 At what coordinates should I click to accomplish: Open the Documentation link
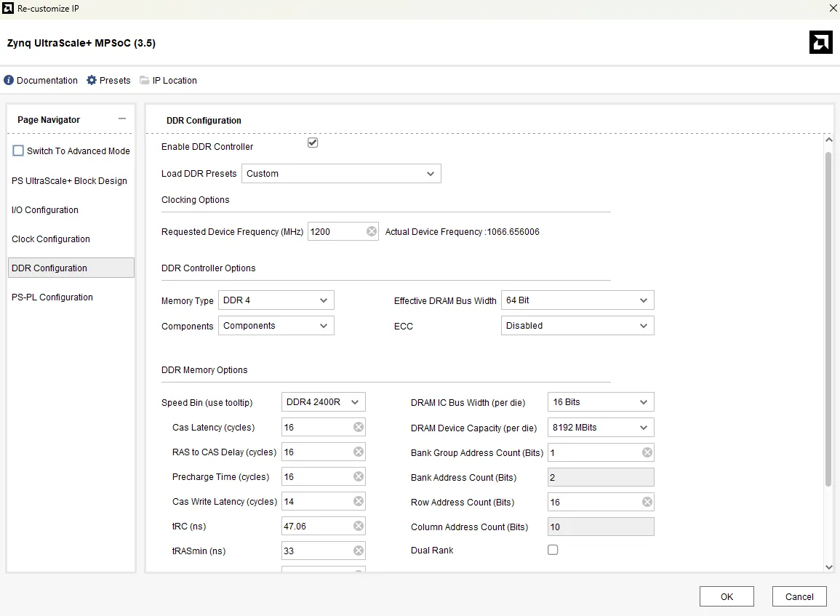[47, 80]
